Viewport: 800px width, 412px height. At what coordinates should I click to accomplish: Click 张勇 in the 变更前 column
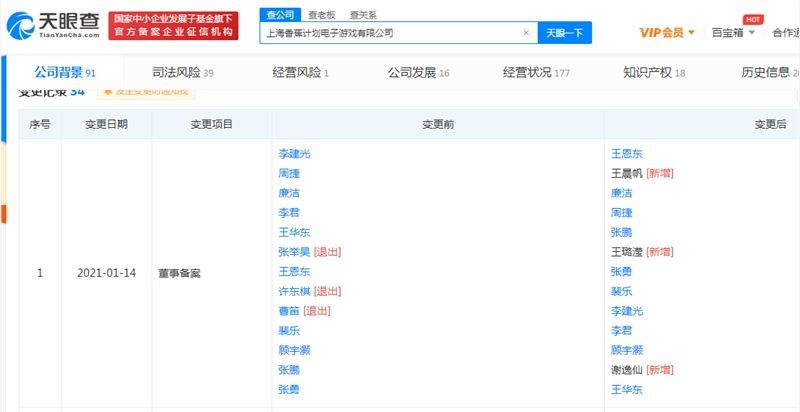tap(289, 390)
